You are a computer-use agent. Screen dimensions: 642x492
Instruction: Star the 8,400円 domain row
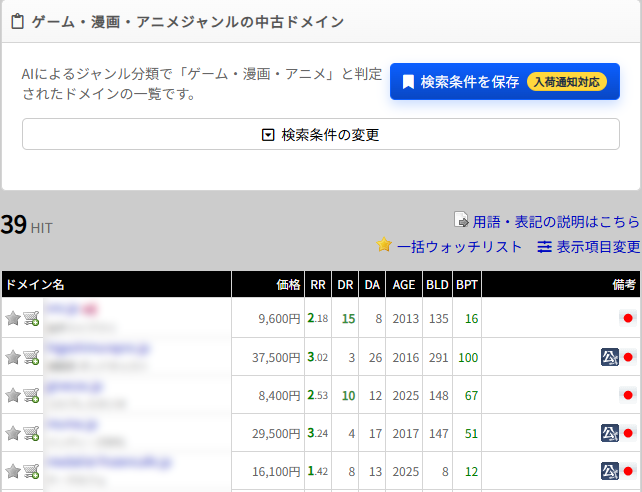(13, 395)
